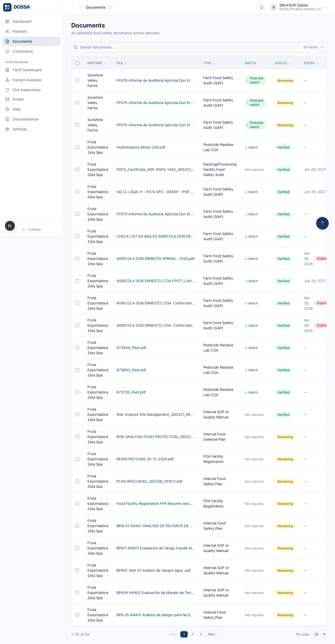Check the BPA07 ANA 01 Analisis row checkbox

click(77, 570)
